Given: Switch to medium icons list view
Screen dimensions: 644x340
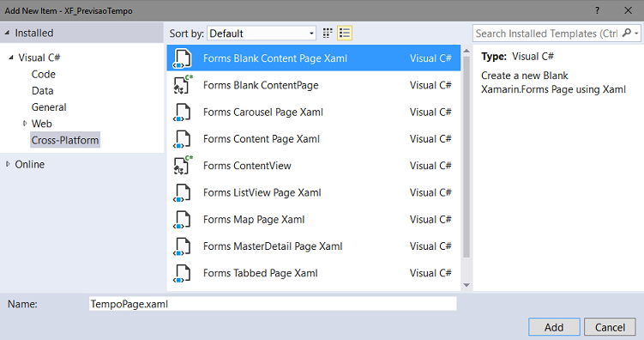Looking at the screenshot, I should [345, 33].
